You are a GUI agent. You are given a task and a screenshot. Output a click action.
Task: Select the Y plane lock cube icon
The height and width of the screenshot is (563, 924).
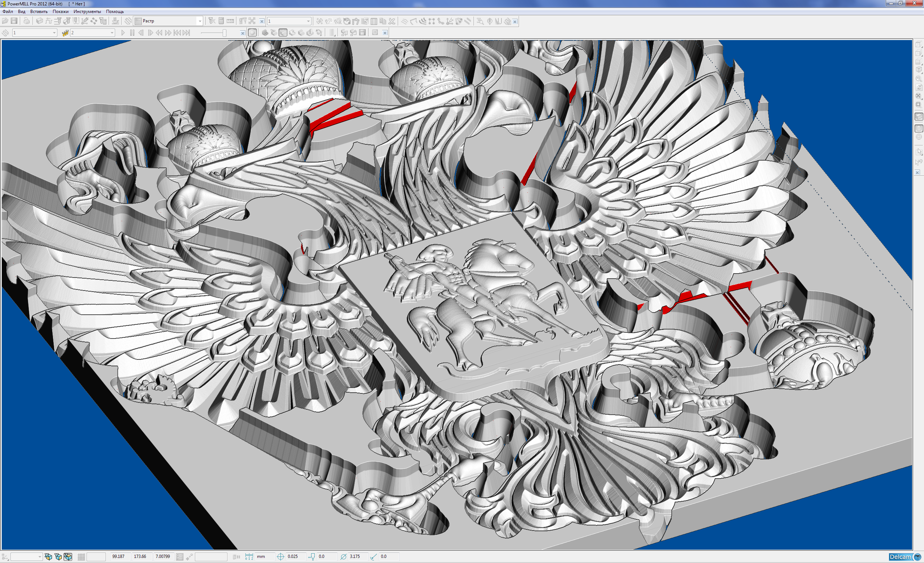coord(58,557)
